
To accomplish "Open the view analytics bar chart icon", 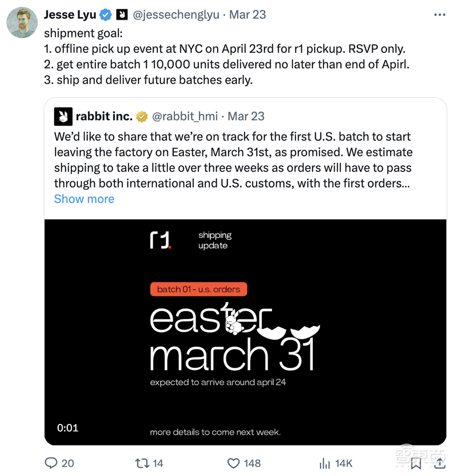I will [x=325, y=463].
